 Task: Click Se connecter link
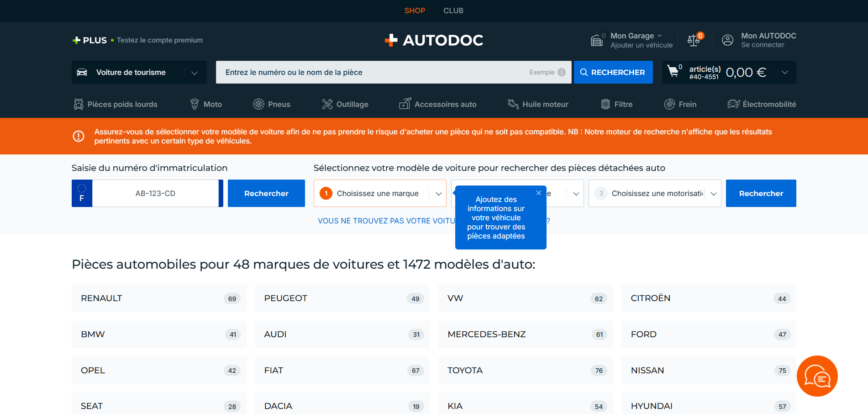(x=763, y=45)
